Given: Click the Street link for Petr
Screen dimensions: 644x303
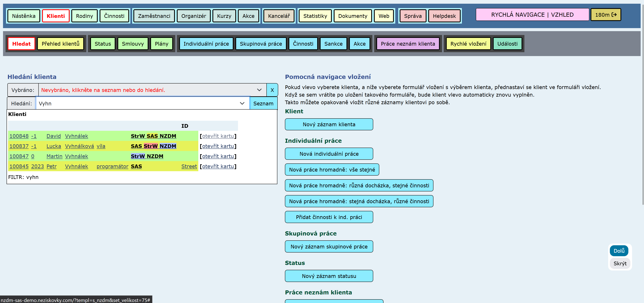Looking at the screenshot, I should [x=189, y=166].
